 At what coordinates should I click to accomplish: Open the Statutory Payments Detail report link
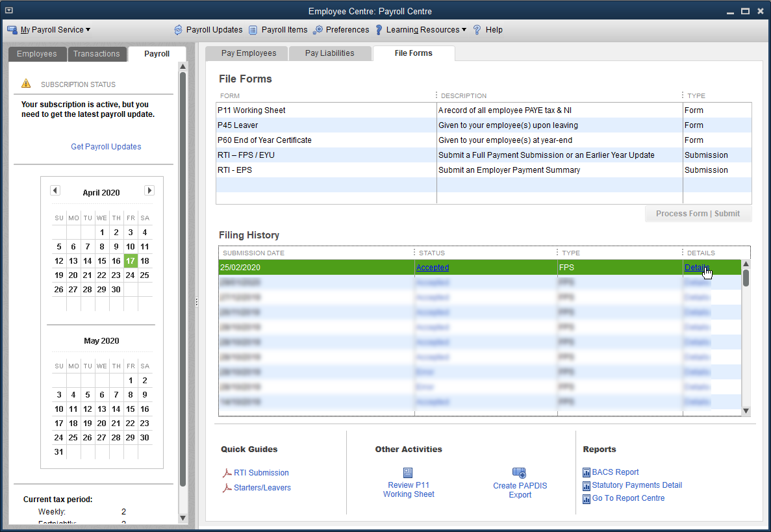click(x=637, y=485)
